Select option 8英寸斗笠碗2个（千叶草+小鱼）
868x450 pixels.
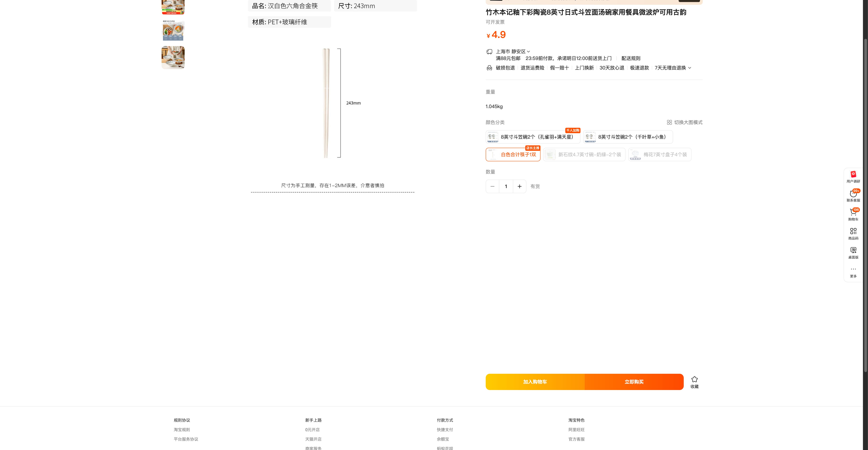pyautogui.click(x=628, y=137)
